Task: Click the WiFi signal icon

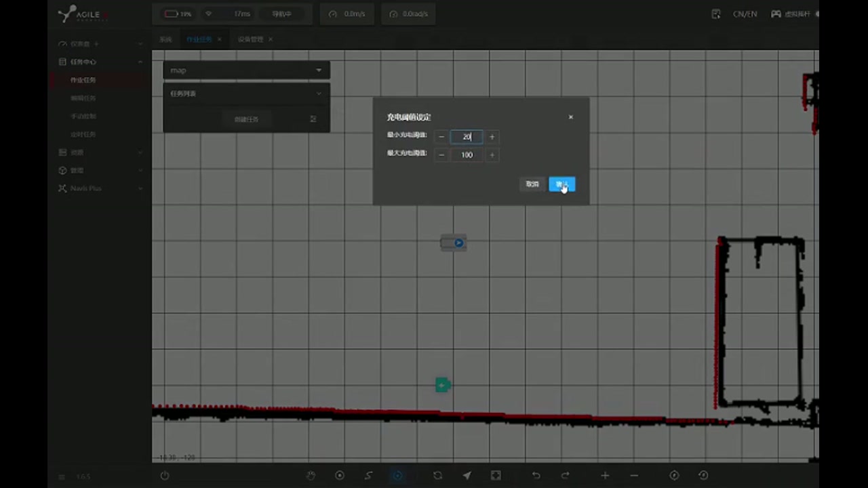Action: pyautogui.click(x=208, y=14)
